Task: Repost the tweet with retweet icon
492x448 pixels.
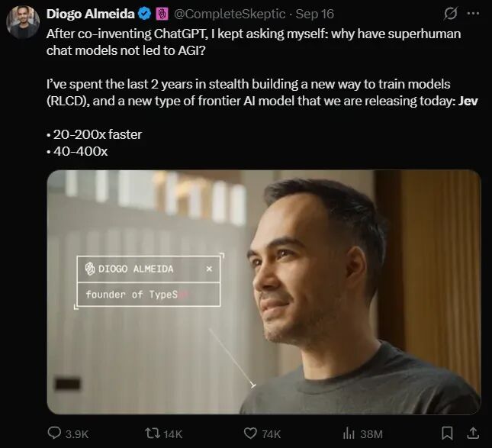Action: pos(153,433)
